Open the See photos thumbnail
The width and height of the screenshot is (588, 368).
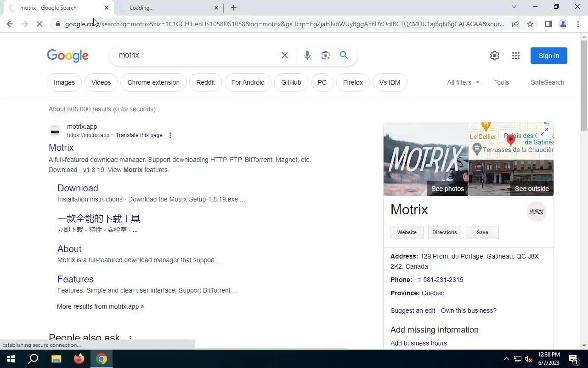(426, 159)
